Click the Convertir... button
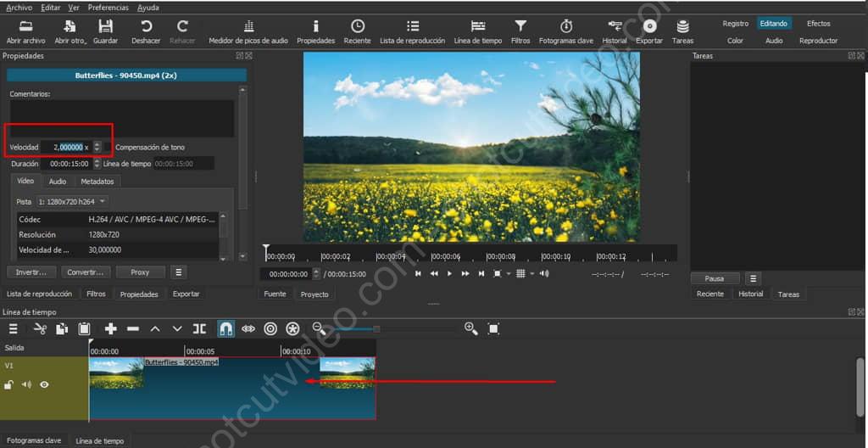The height and width of the screenshot is (448, 868). pos(86,272)
